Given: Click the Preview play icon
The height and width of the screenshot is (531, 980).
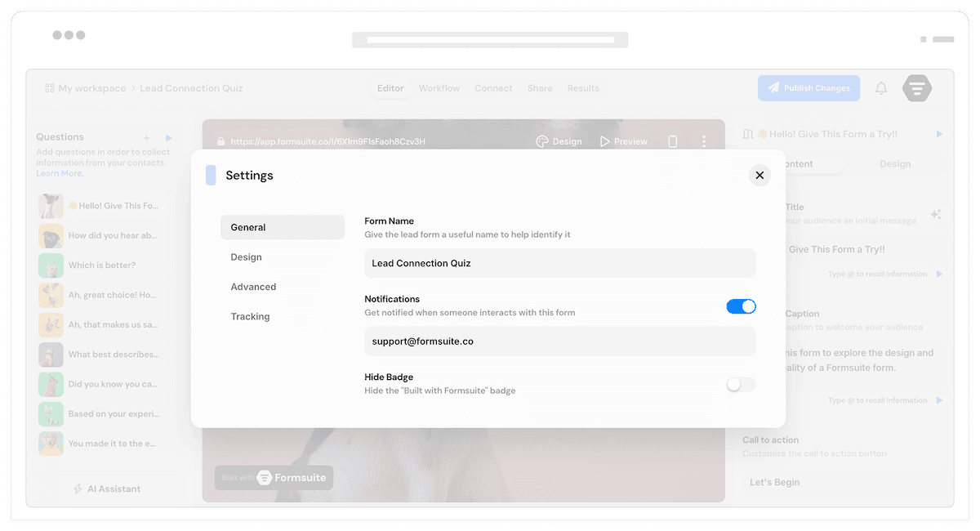Looking at the screenshot, I should [605, 141].
